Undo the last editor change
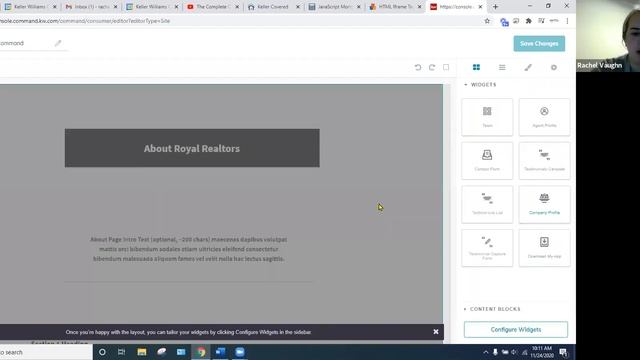This screenshot has width=640, height=360. click(x=418, y=67)
